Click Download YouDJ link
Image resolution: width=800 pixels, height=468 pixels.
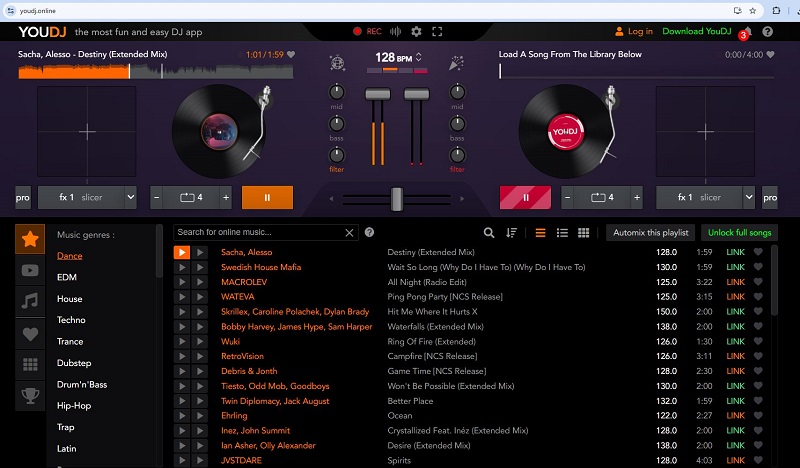pos(696,32)
